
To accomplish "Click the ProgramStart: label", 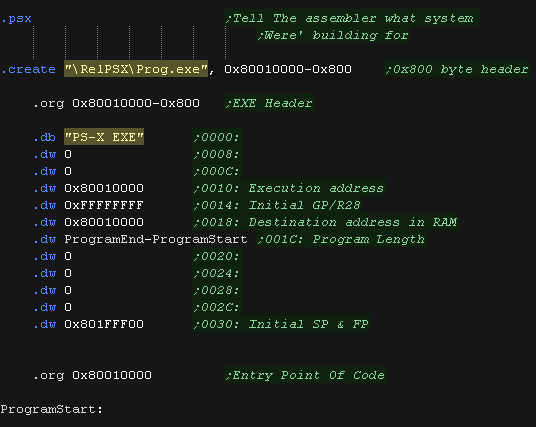I will click(x=51, y=409).
